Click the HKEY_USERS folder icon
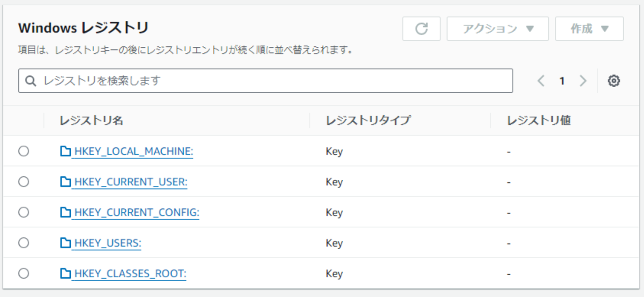The width and height of the screenshot is (644, 297). (65, 243)
